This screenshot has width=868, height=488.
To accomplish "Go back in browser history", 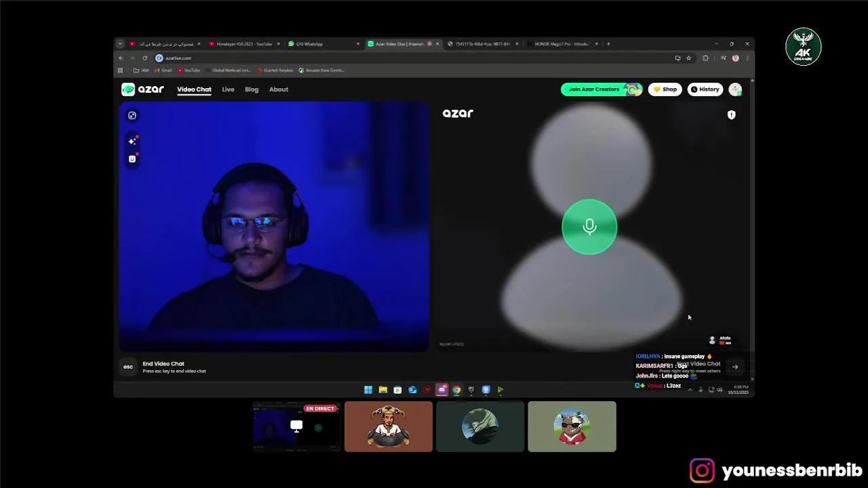I will 121,58.
